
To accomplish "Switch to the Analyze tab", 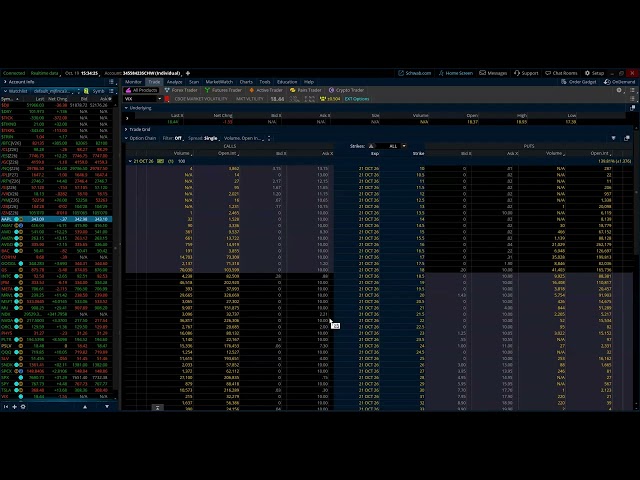I will (x=174, y=82).
